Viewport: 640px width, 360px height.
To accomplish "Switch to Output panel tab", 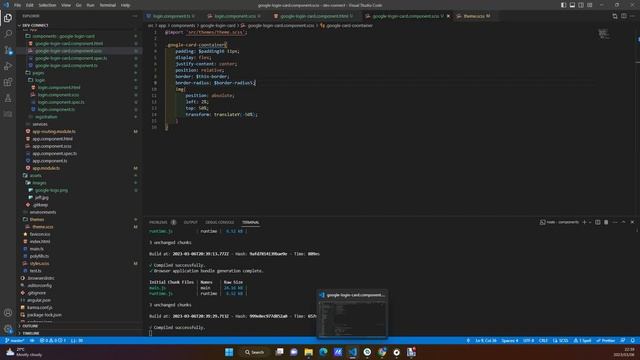I will coord(190,222).
